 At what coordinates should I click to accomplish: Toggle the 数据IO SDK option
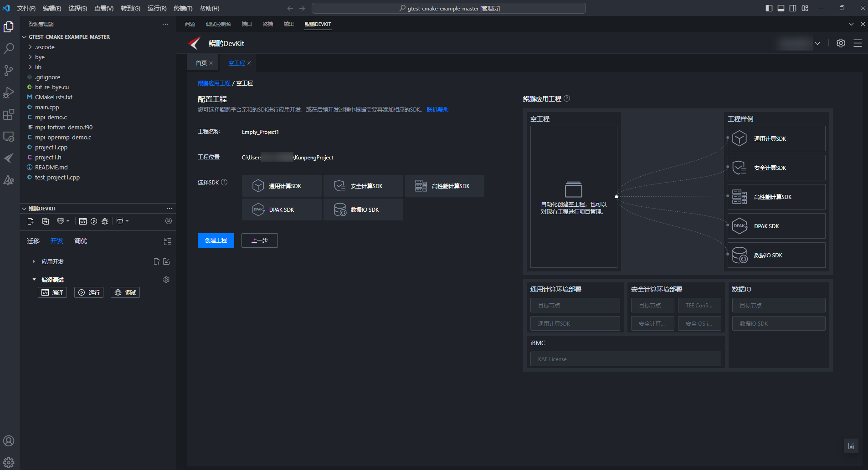pyautogui.click(x=363, y=209)
